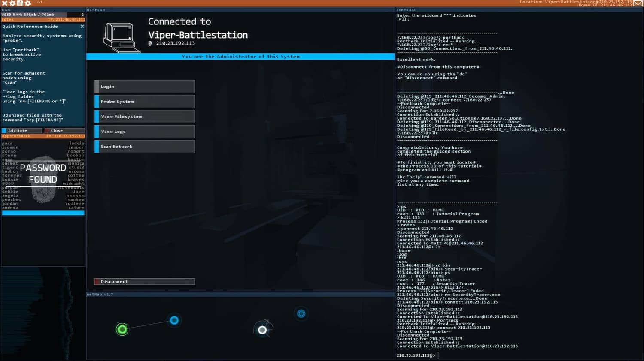The width and height of the screenshot is (644, 361).
Task: Disconnect from Viper-Battlestation
Action: (144, 281)
